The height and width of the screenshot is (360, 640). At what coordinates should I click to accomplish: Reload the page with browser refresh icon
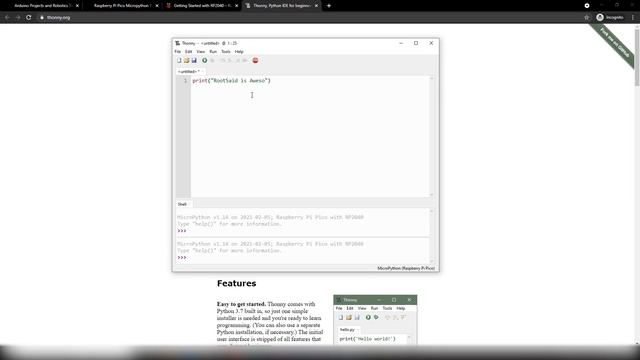(29, 18)
